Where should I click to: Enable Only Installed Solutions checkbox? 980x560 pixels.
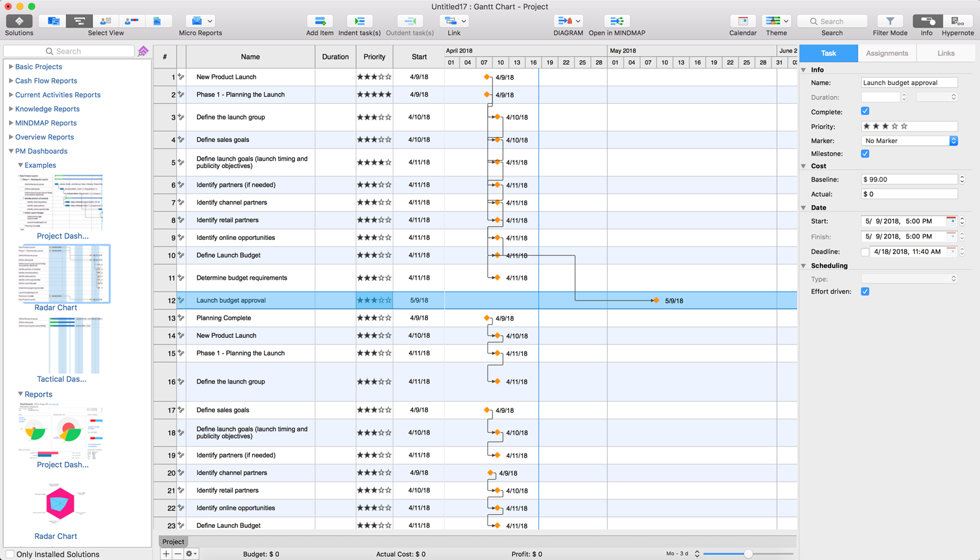10,554
